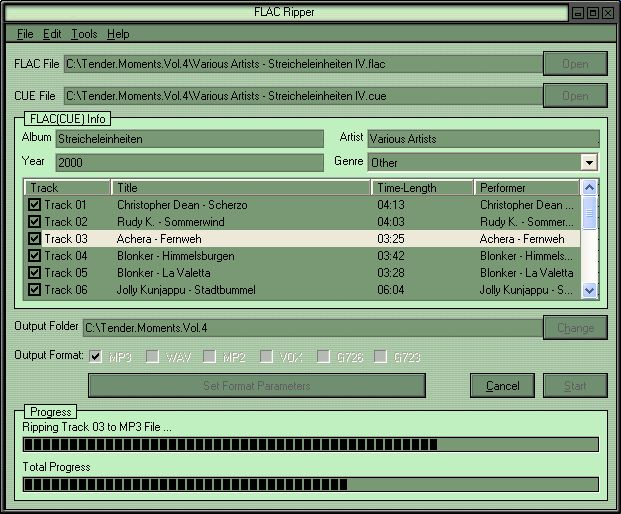
Task: Uncheck the Track 05 checkbox
Action: [x=34, y=273]
